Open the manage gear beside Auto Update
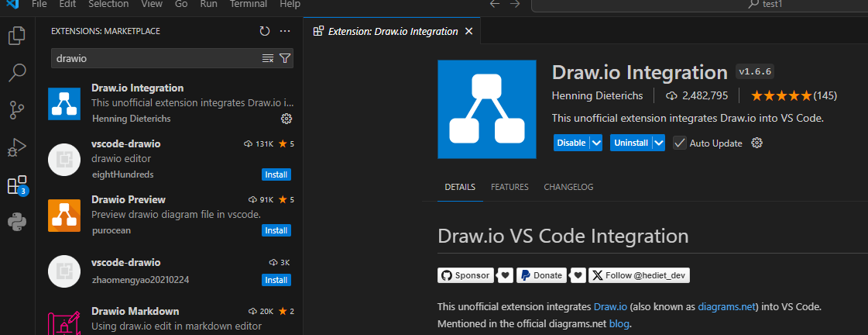Viewport: 868px width, 335px height. point(756,143)
